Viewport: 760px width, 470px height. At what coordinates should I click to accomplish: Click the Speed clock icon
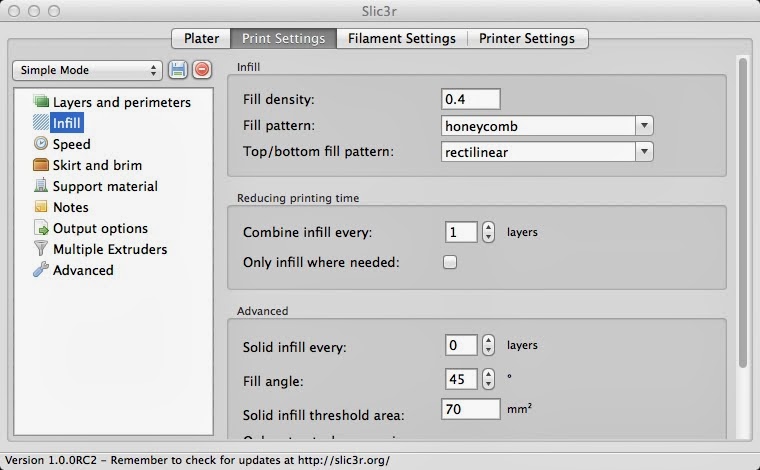(41, 143)
